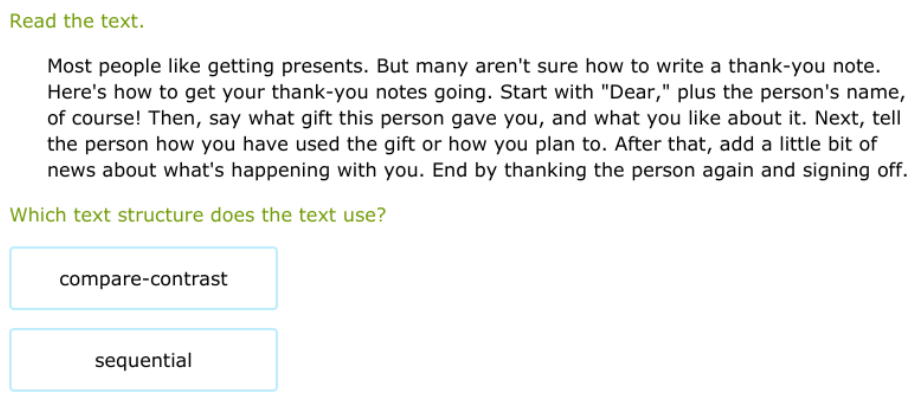Select the "sequential" answer choice

tap(143, 360)
